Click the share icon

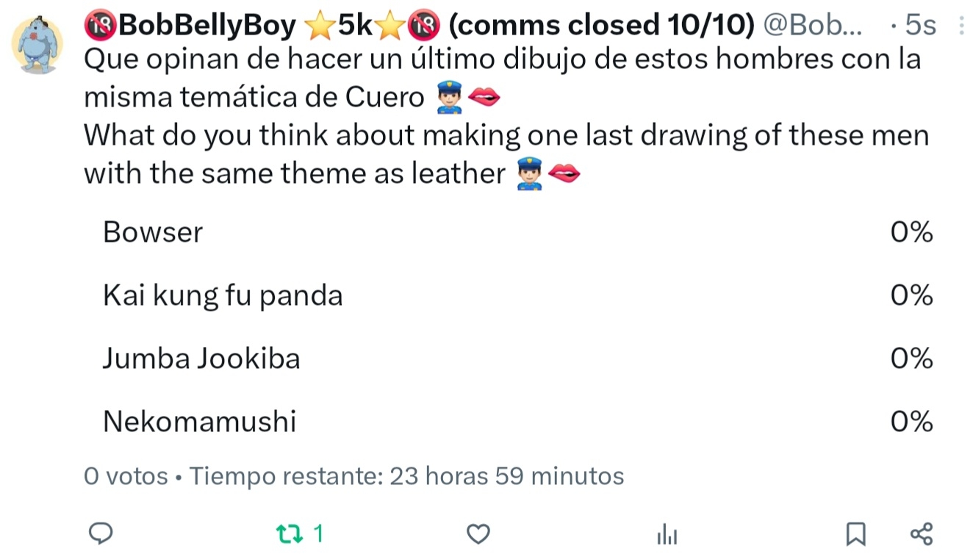coord(922,534)
